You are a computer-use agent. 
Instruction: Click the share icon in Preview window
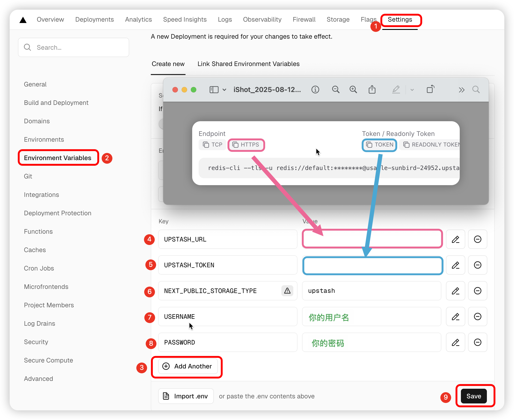(372, 90)
